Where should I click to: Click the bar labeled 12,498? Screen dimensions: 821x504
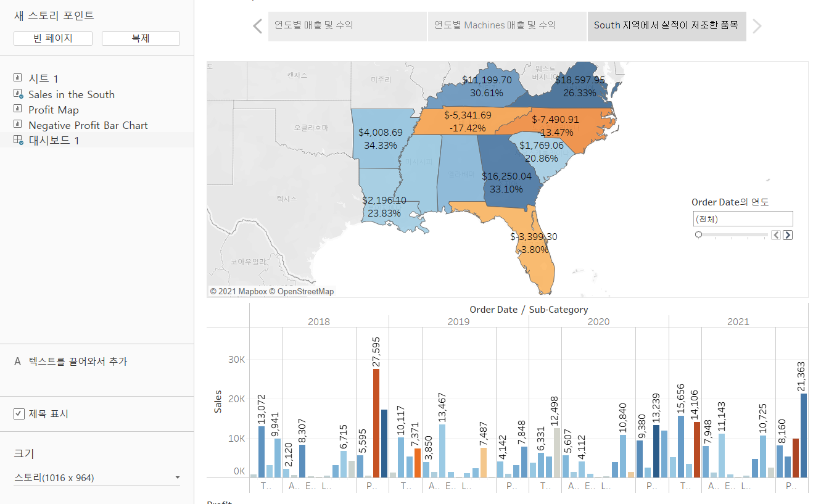pyautogui.click(x=557, y=453)
